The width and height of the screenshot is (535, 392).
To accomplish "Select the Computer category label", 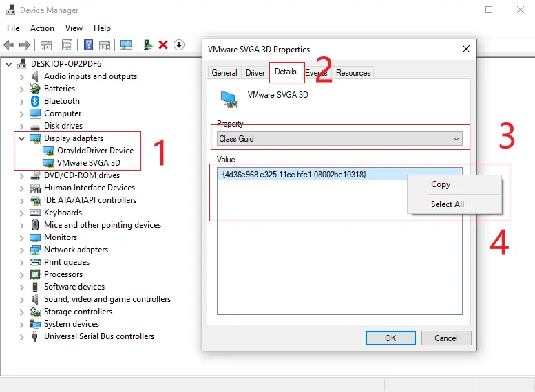I will click(63, 113).
